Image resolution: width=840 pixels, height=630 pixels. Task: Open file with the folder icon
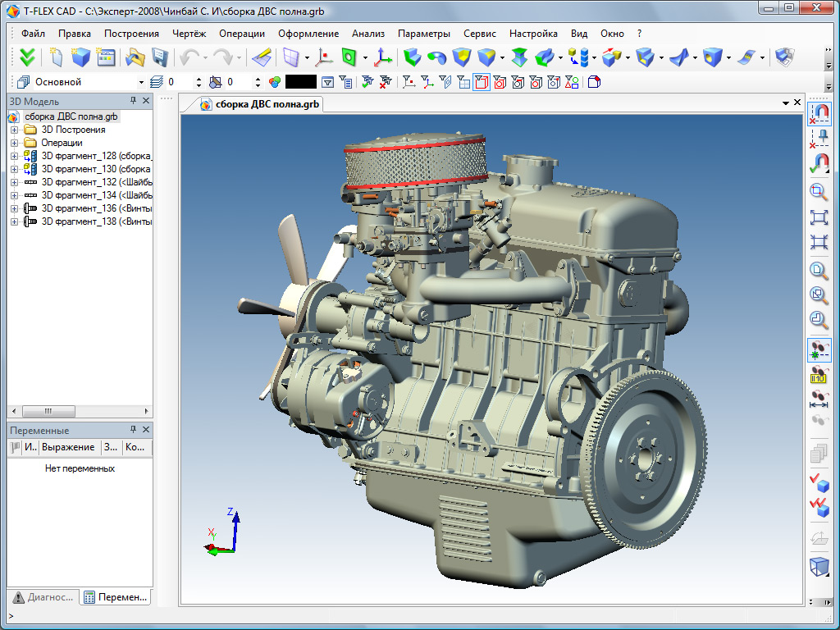[135, 57]
